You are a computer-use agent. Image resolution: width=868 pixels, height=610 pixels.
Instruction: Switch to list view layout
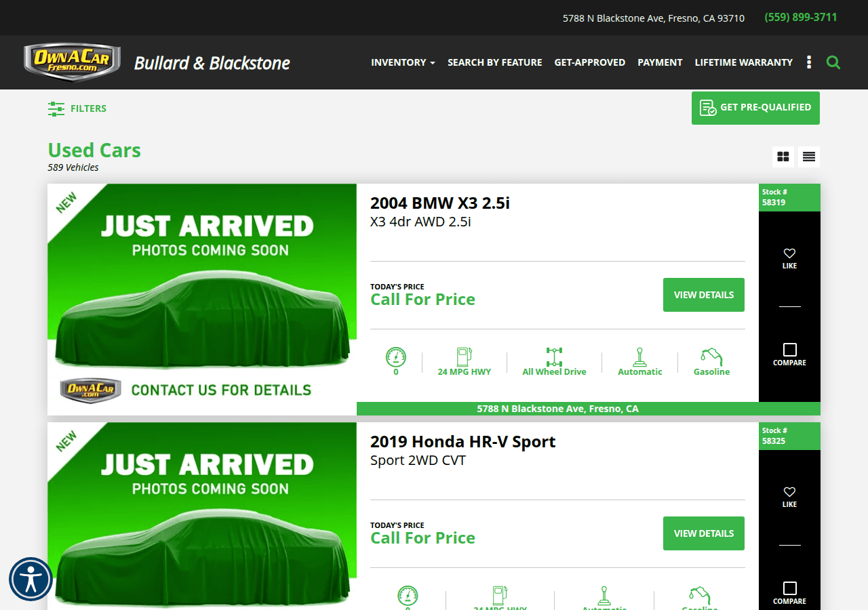coord(809,157)
